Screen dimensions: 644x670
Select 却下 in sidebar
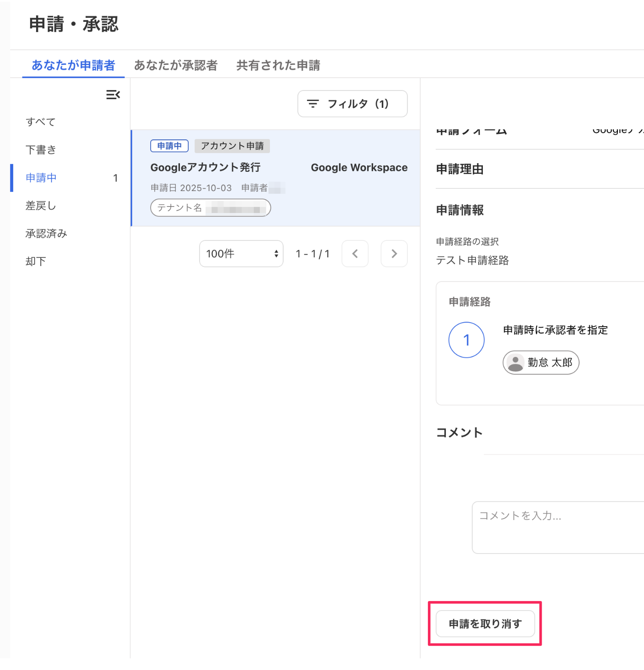36,262
